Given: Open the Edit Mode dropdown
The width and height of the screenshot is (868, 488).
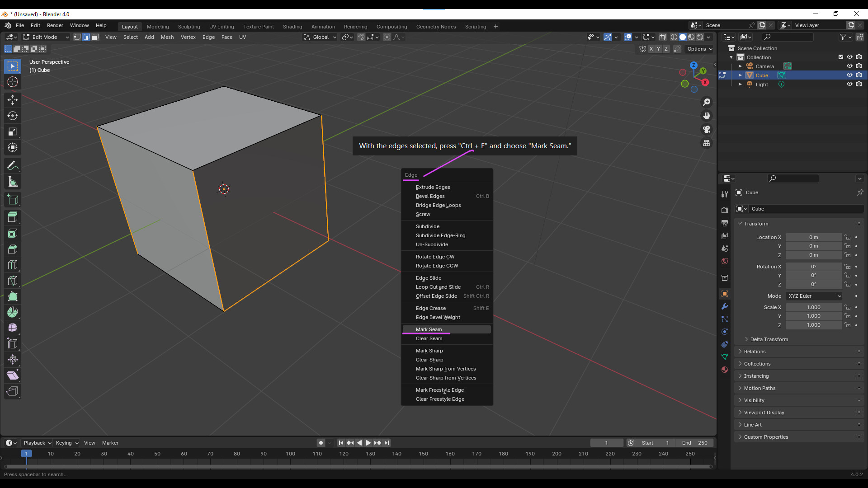Looking at the screenshot, I should [46, 37].
